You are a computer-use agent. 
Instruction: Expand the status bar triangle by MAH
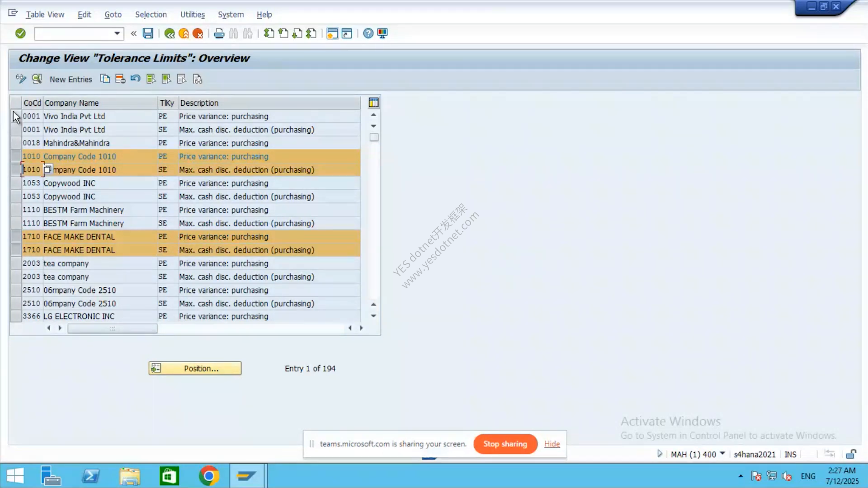tap(660, 454)
